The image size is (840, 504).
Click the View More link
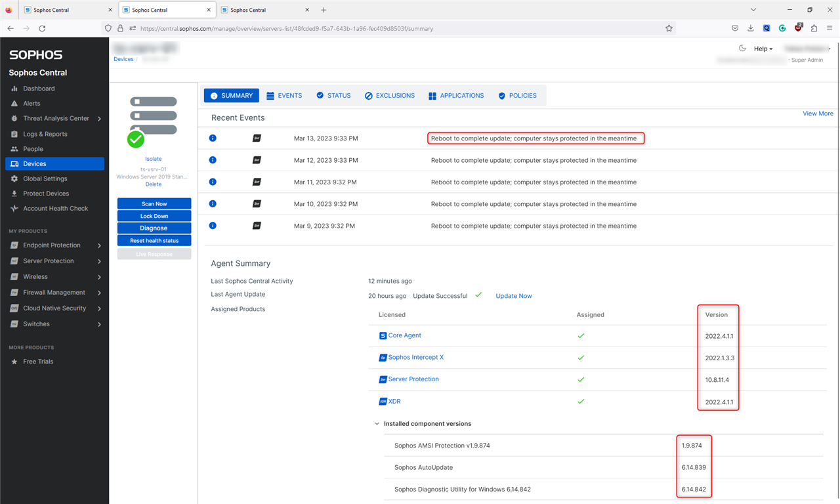818,114
